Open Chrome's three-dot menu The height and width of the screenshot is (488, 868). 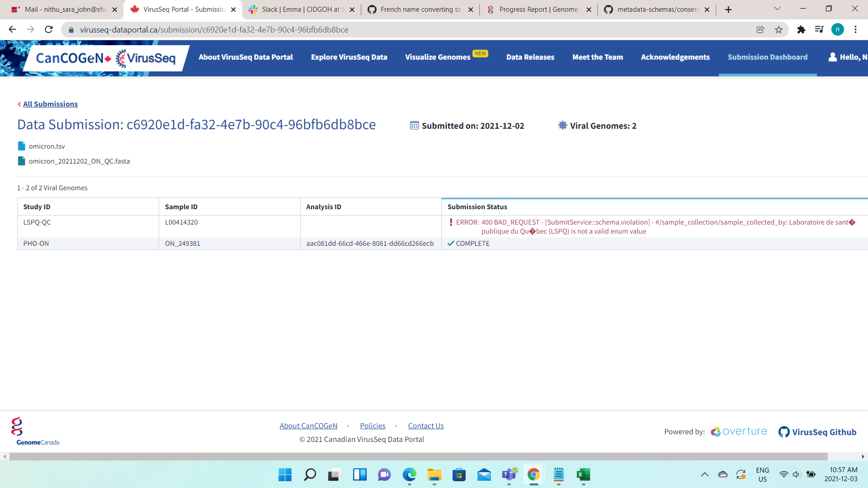(855, 29)
